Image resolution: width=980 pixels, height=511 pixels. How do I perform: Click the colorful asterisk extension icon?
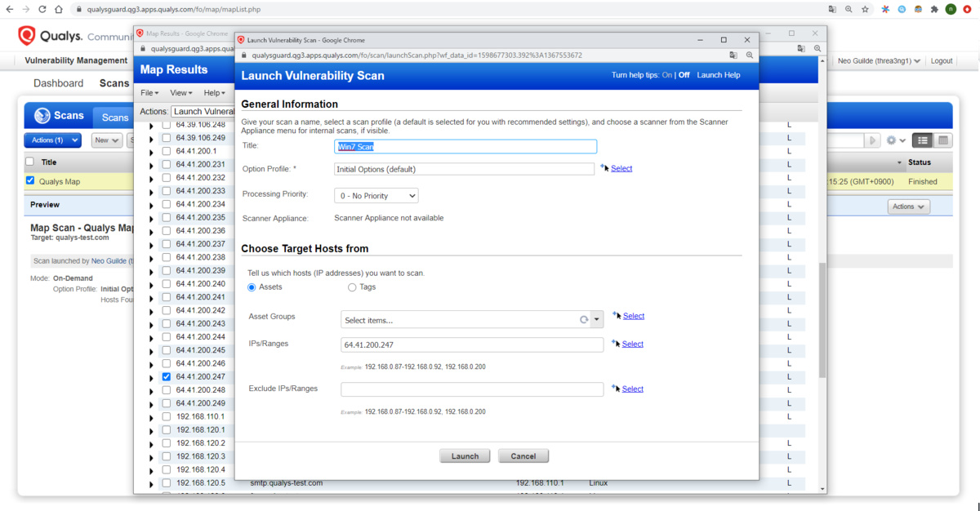pyautogui.click(x=885, y=9)
